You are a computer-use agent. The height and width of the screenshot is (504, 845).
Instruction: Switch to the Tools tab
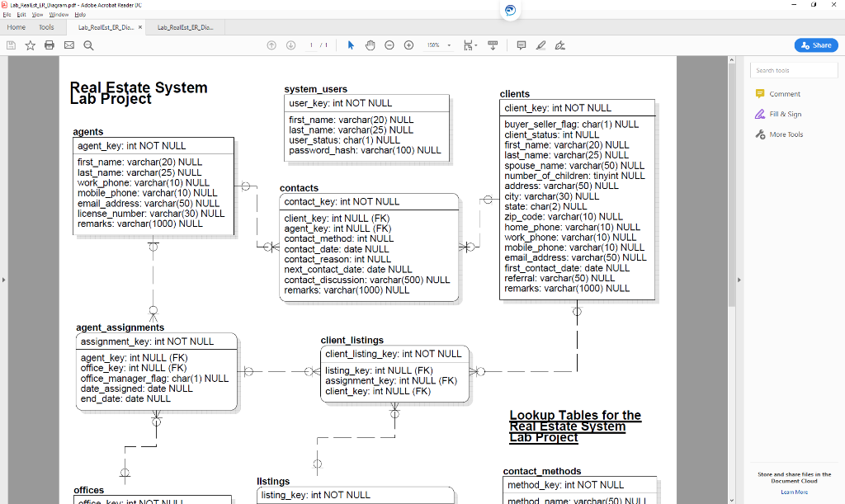(x=46, y=26)
